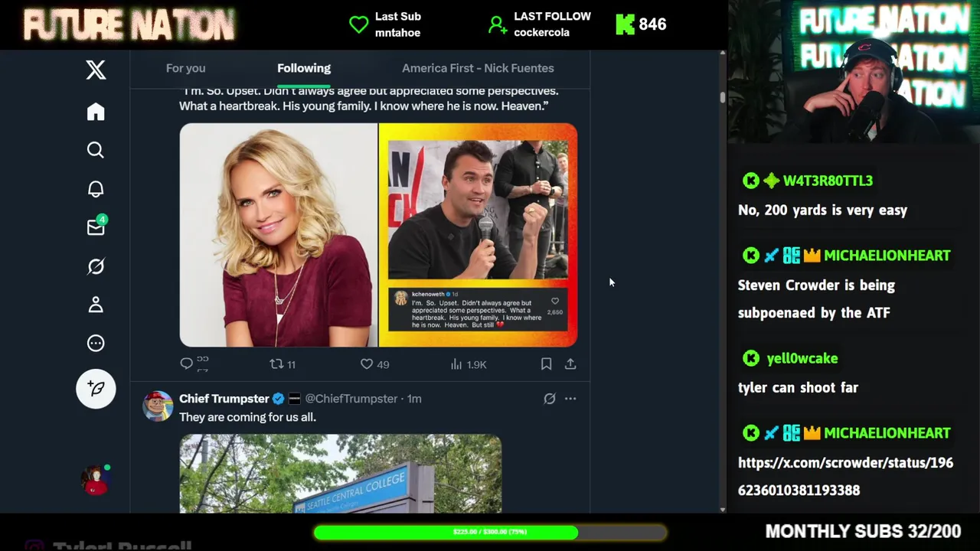Go to Home in the sidebar
This screenshot has height=551, width=980.
pos(96,112)
